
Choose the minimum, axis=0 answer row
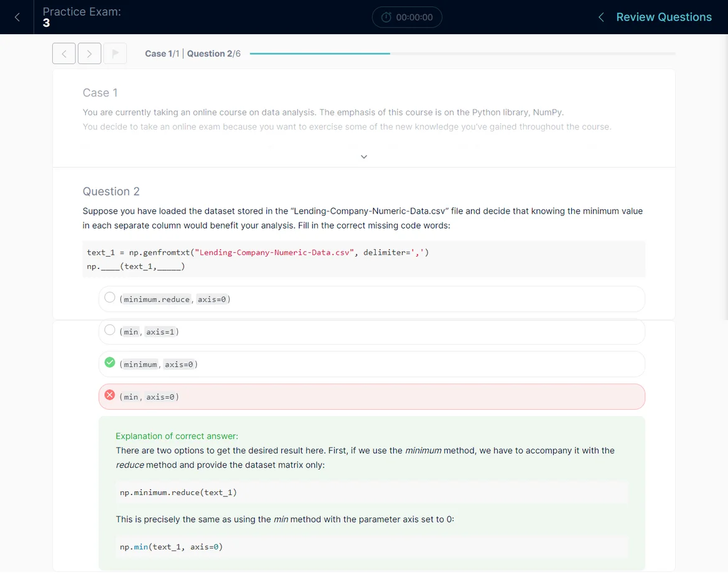(371, 364)
